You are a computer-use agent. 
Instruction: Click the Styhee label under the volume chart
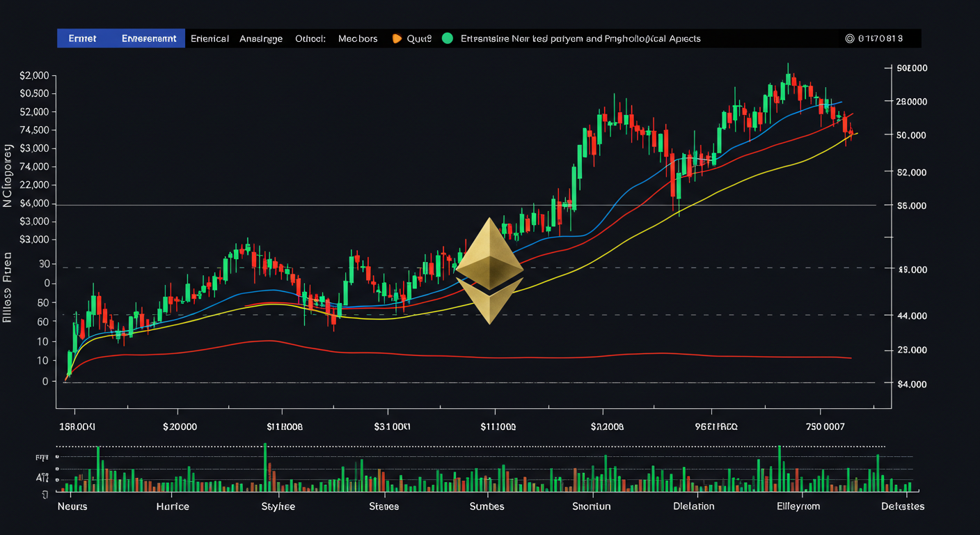[x=278, y=506]
